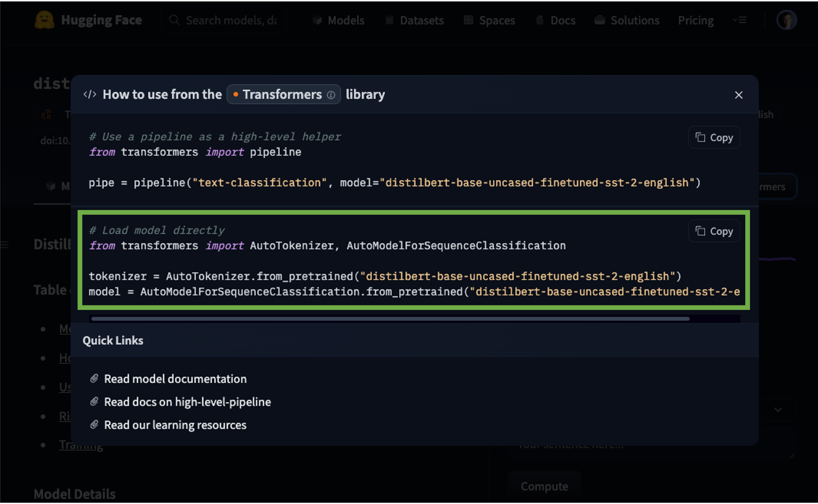Screen dimensions: 818x504
Task: Open Read model documentation link
Action: [x=175, y=379]
